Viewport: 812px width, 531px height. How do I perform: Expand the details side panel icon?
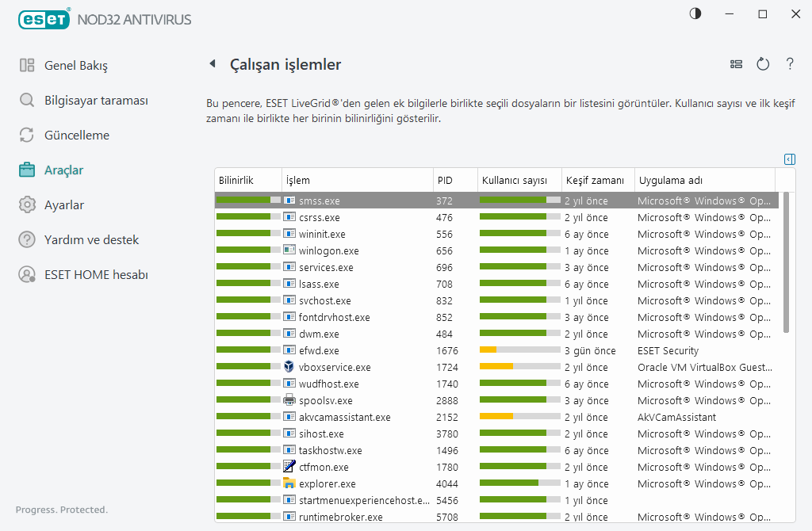pos(789,159)
